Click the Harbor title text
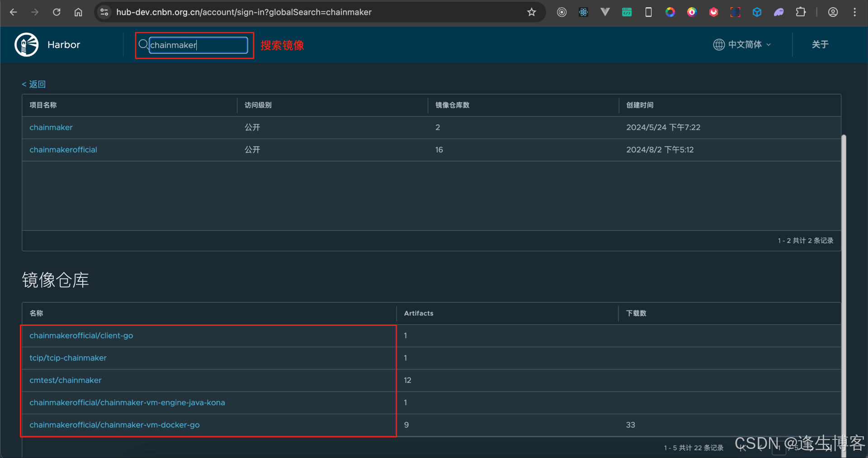868x458 pixels. (64, 44)
